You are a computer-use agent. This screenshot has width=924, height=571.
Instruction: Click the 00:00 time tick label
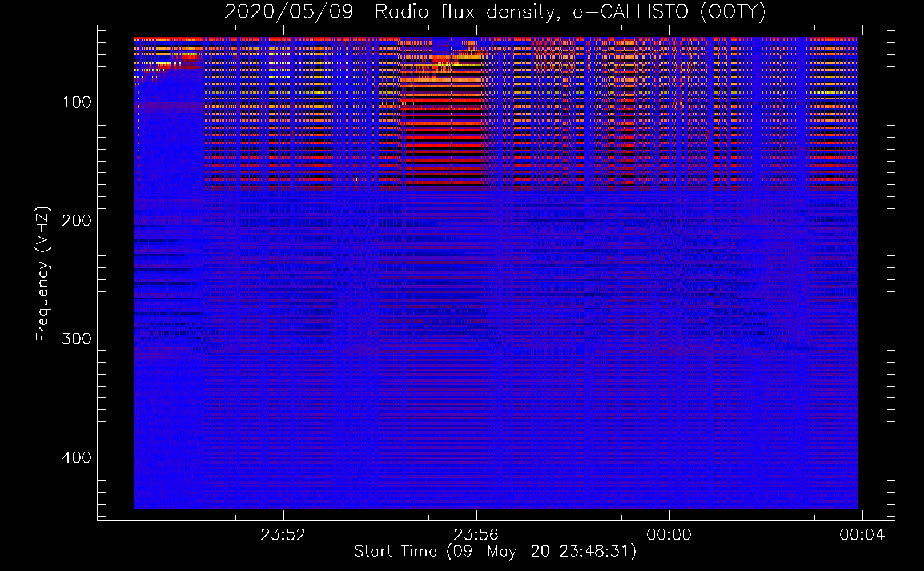[x=669, y=535]
